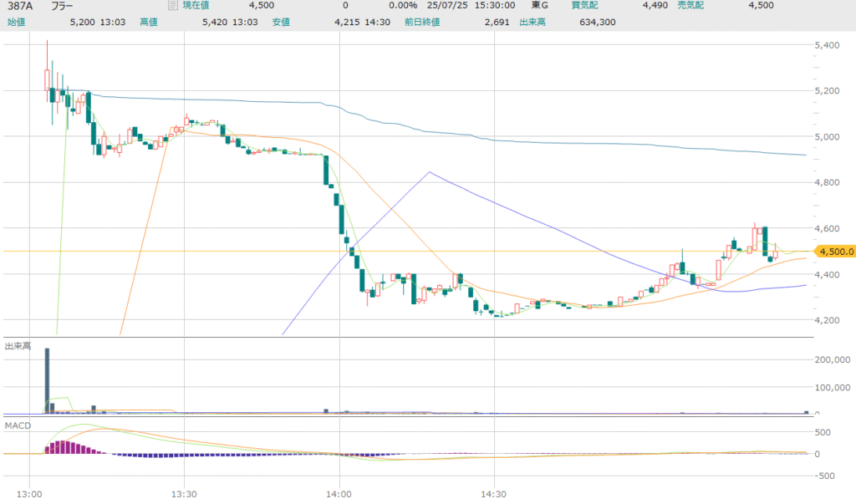Click the 14:00 time axis label
The width and height of the screenshot is (856, 504).
[x=339, y=494]
